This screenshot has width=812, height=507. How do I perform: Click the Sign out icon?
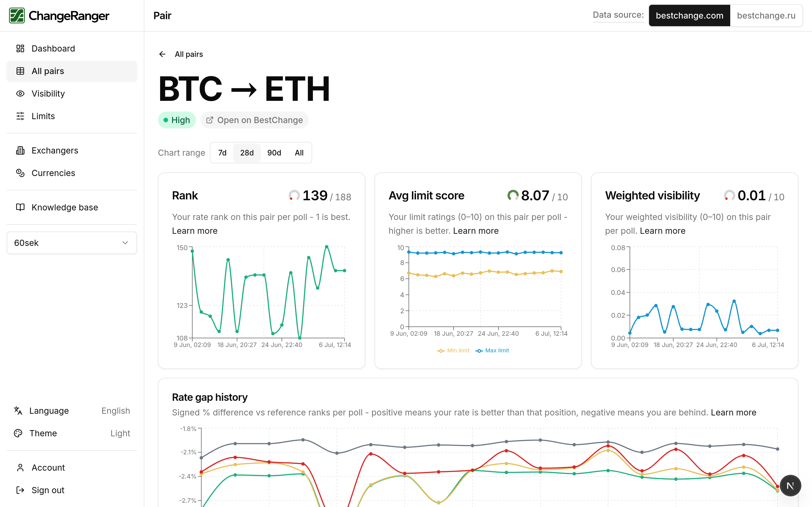20,490
